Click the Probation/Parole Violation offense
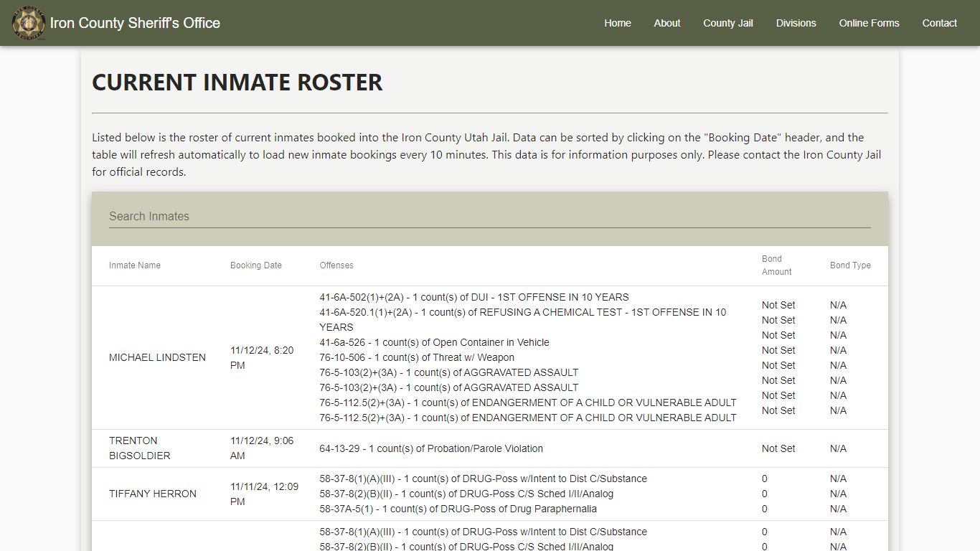The image size is (980, 551). tap(431, 448)
